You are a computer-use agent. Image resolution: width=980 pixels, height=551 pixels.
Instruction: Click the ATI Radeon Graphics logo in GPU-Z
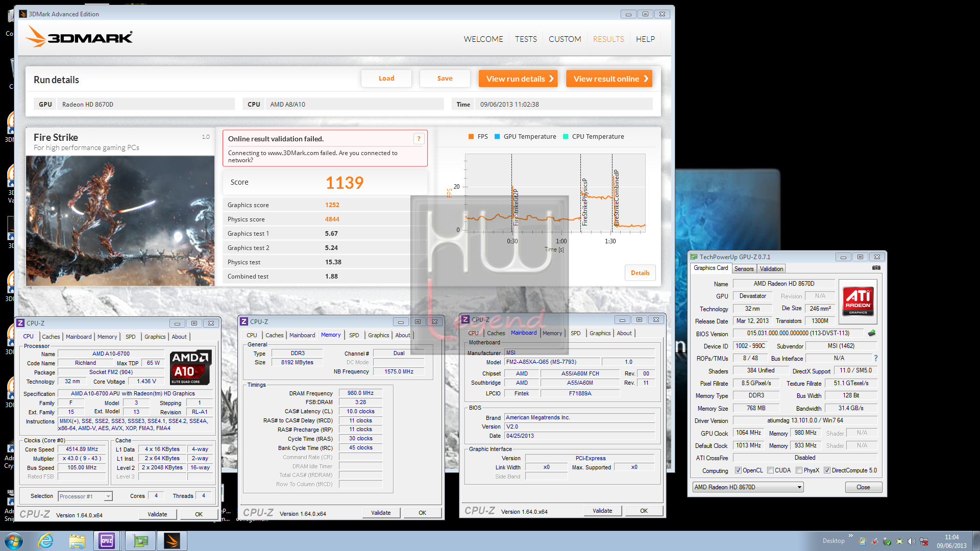point(858,301)
